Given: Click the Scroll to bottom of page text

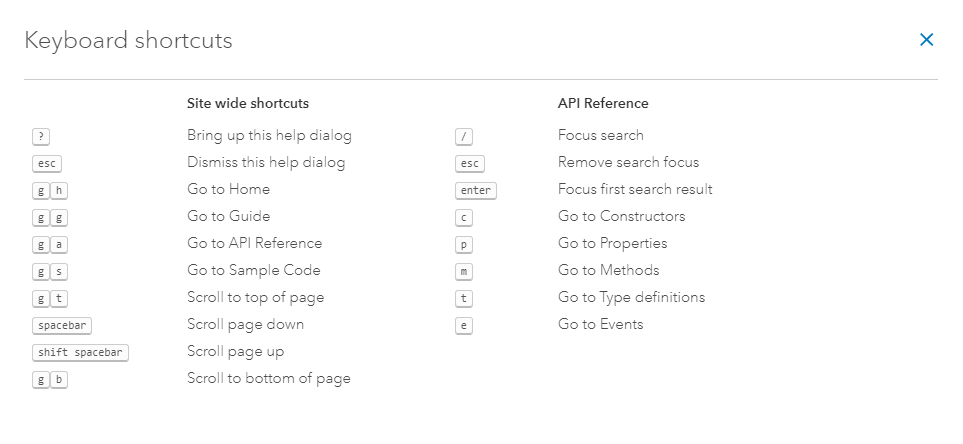Looking at the screenshot, I should 268,378.
